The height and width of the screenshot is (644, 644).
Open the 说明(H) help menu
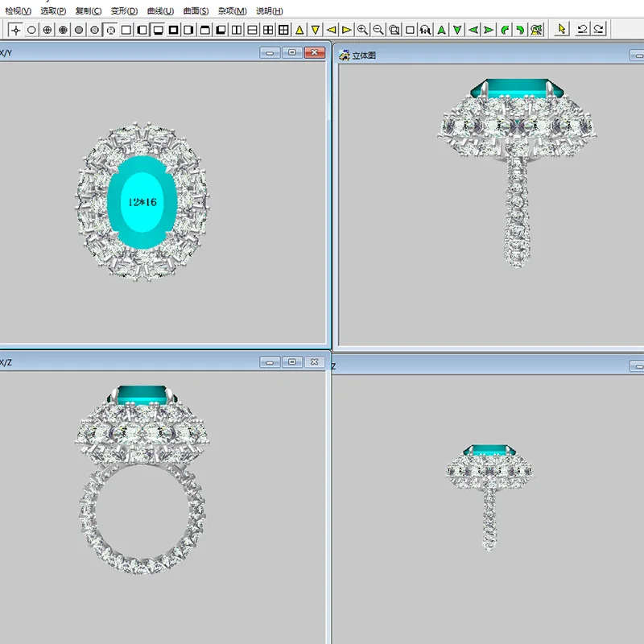269,11
